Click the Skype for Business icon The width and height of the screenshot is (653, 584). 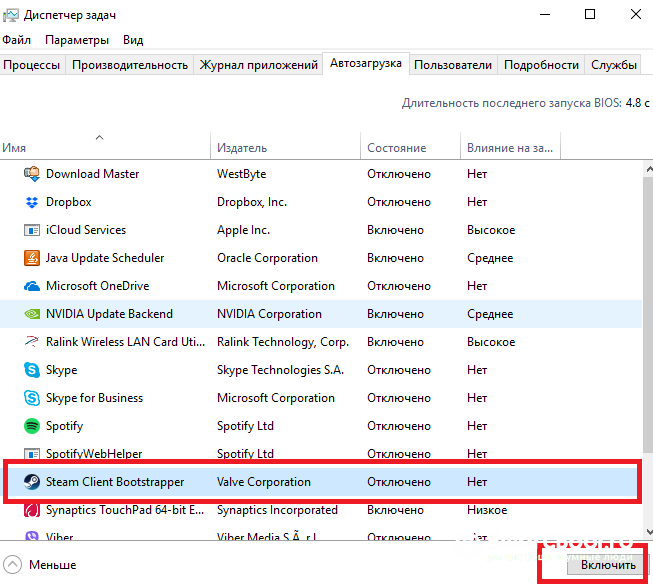tap(32, 398)
